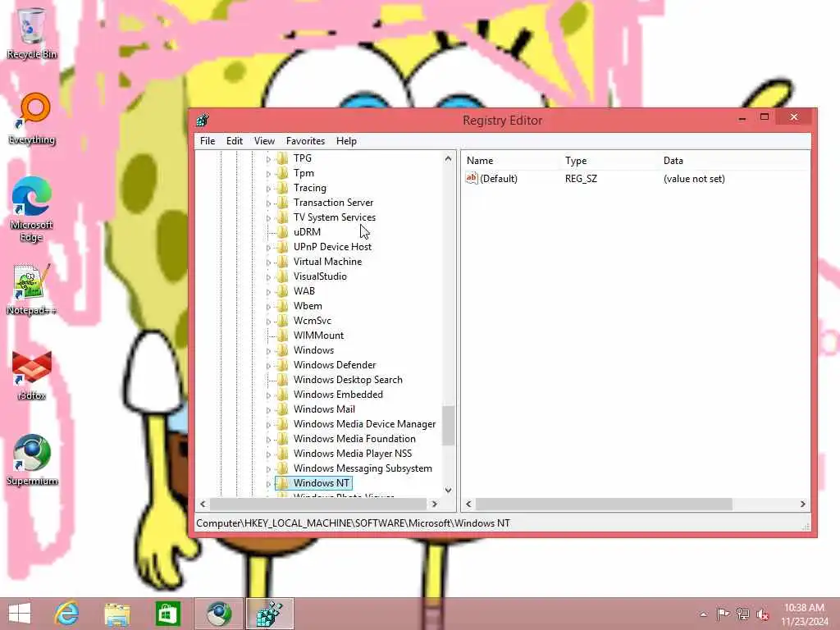
Task: Launch the Everything search desktop icon
Action: pos(32,119)
